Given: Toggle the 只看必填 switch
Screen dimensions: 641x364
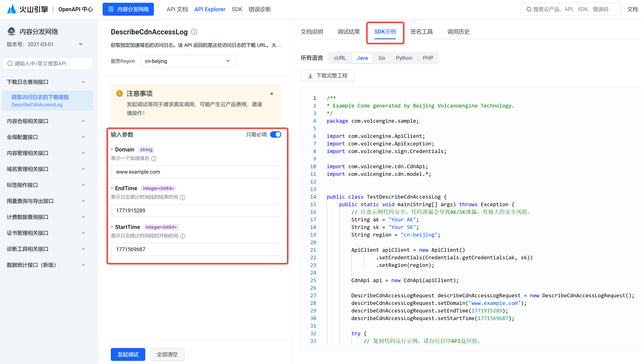Looking at the screenshot, I should click(x=275, y=134).
